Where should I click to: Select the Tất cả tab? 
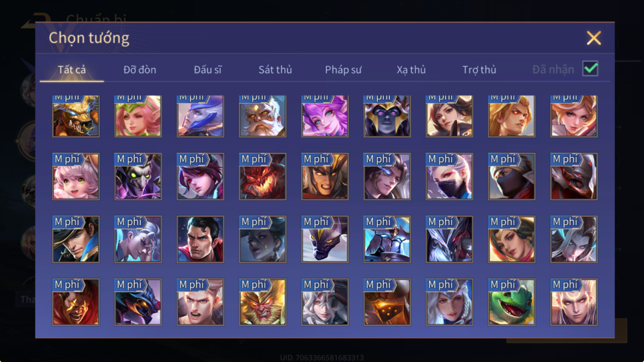click(x=72, y=70)
